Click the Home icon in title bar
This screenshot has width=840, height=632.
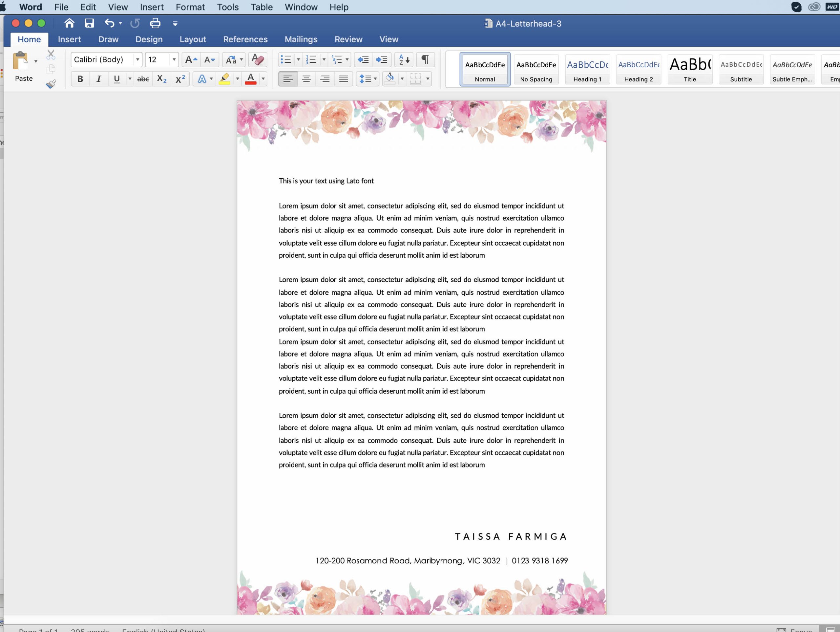tap(69, 23)
